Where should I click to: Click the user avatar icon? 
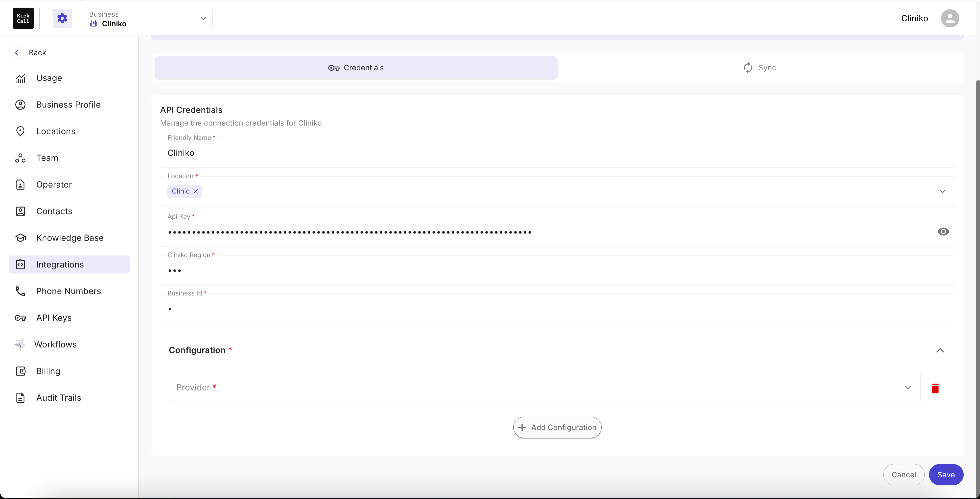950,18
